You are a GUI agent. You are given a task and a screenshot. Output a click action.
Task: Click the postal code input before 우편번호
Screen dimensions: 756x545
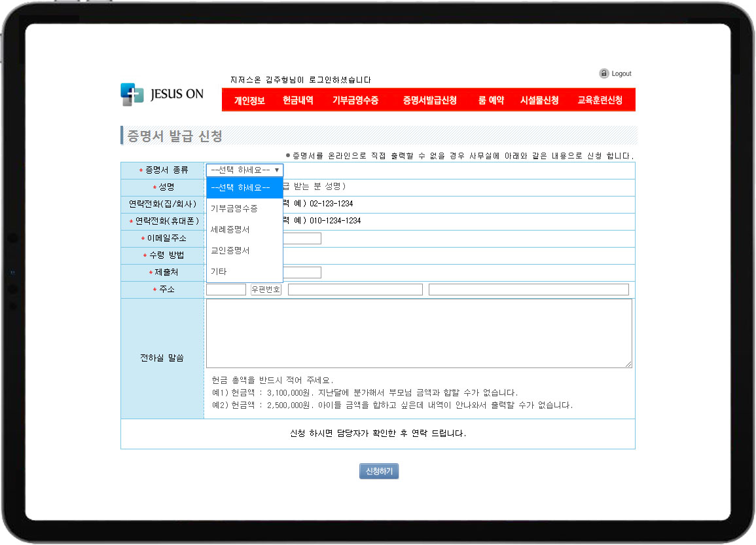[x=226, y=290]
